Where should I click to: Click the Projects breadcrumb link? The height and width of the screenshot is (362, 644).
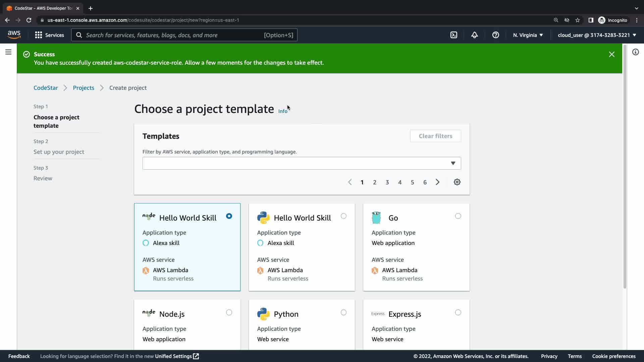[84, 88]
